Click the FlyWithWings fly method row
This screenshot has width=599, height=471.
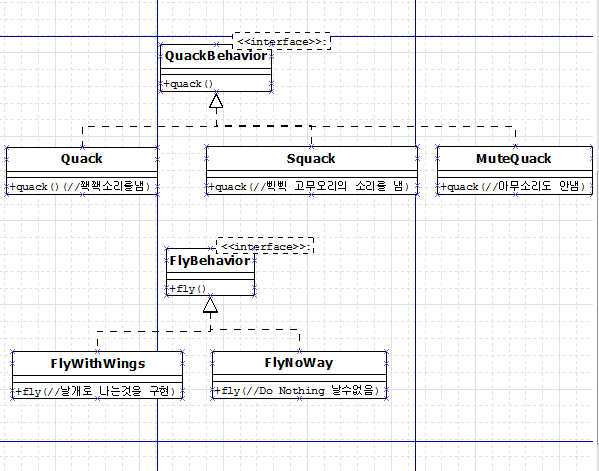tap(98, 391)
